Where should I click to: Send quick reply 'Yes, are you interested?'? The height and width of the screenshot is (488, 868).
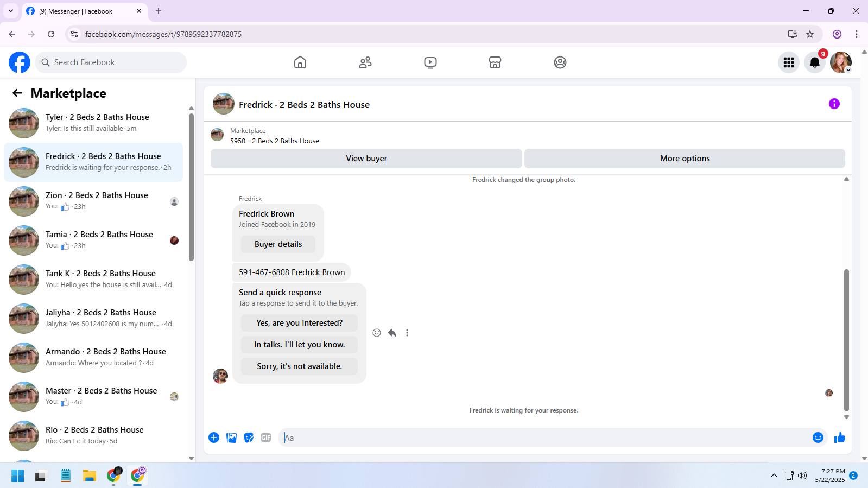299,323
